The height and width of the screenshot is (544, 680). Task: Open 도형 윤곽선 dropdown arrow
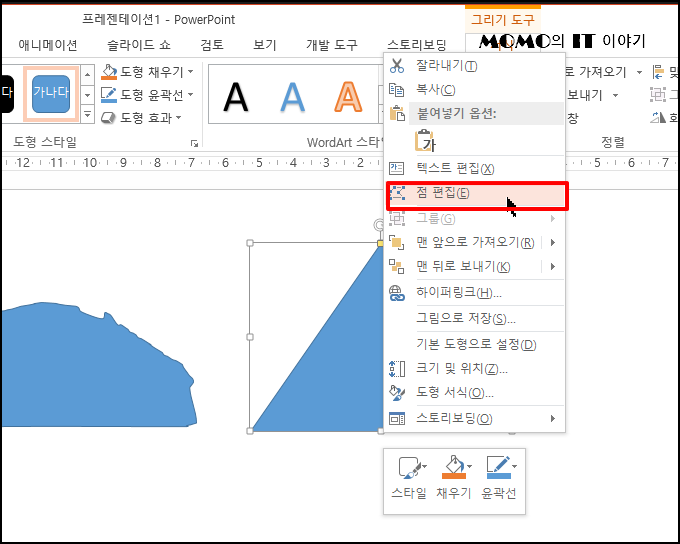(x=190, y=94)
